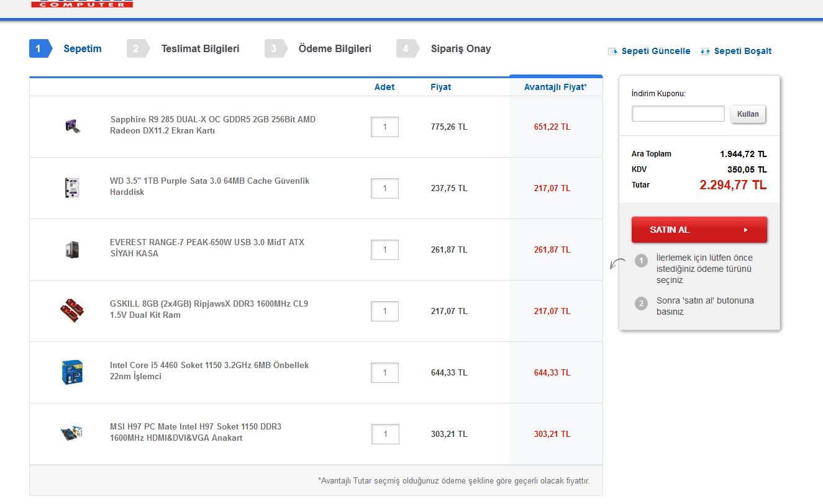Open the Sapphire R9 285 product thumbnail
The width and height of the screenshot is (823, 504).
[x=73, y=126]
